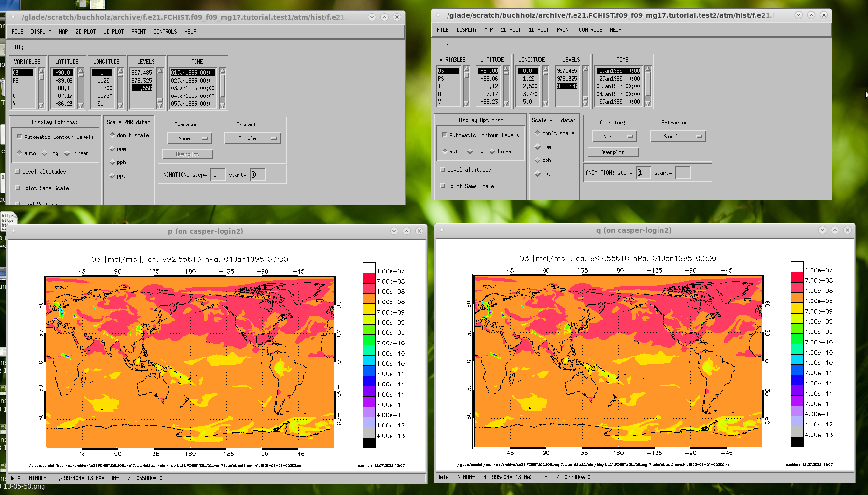Viewport: 868px width, 495px height.
Task: Open CONTROLS menu in test2 window
Action: point(590,30)
